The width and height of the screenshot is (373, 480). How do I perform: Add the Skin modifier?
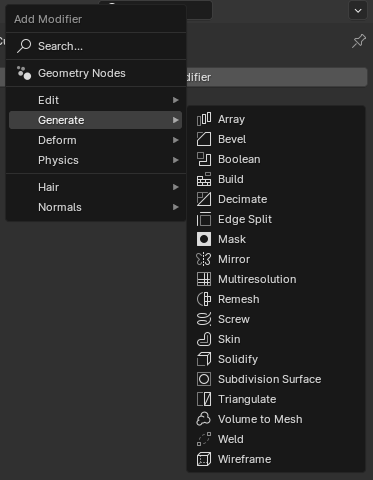click(276, 339)
